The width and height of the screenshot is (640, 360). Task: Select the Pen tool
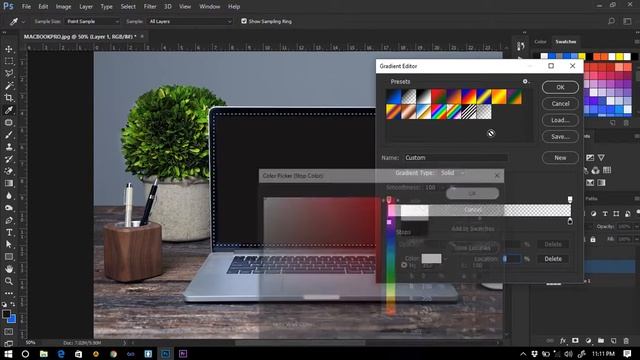coord(9,220)
